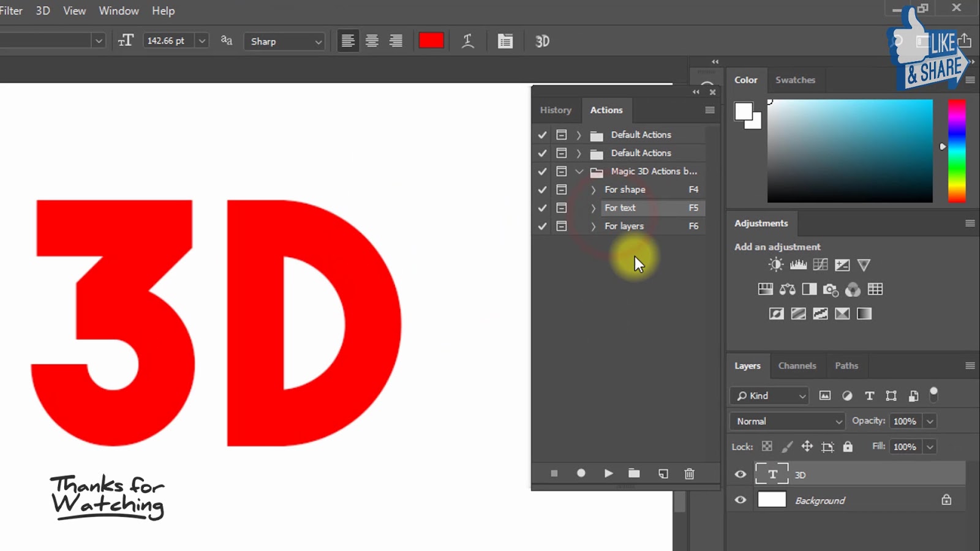Viewport: 980px width, 551px height.
Task: Switch to the History tab
Action: pyautogui.click(x=556, y=110)
